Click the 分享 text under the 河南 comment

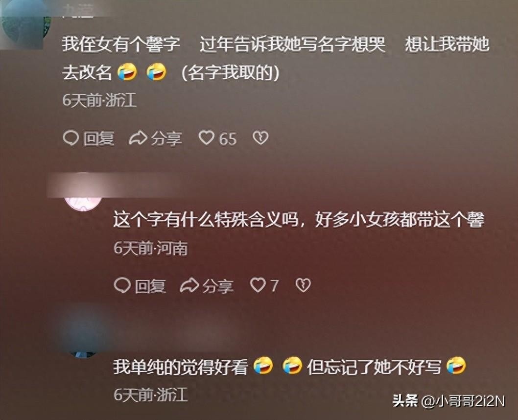[218, 285]
